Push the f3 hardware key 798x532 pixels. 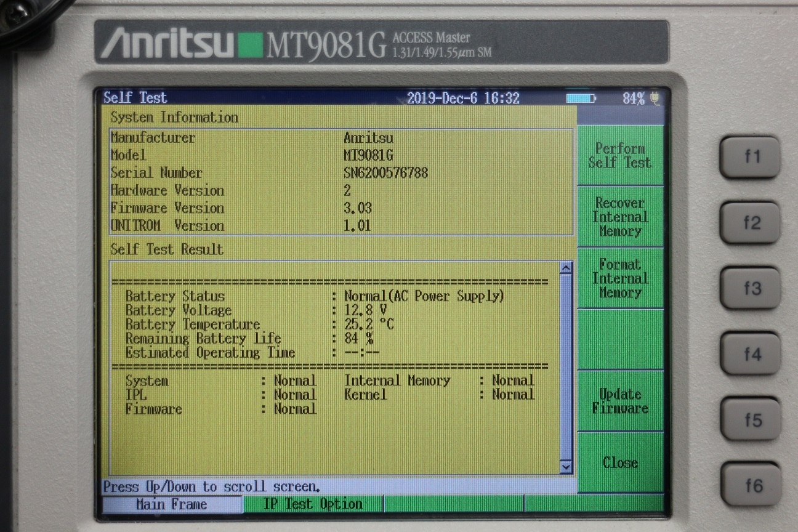(750, 288)
